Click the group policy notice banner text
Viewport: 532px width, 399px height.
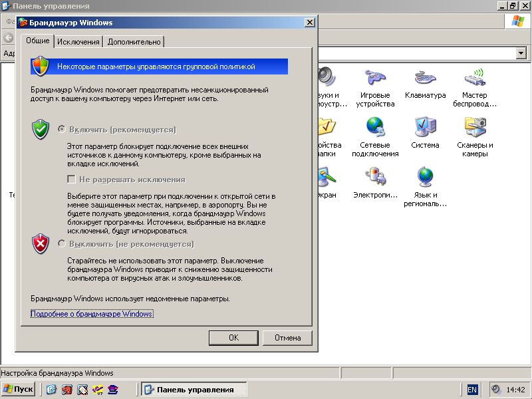[156, 66]
